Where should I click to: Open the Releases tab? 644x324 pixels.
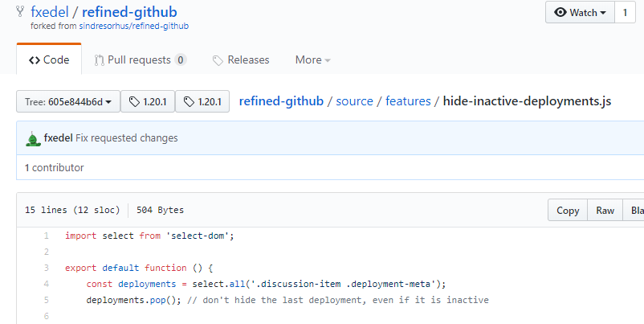pos(241,60)
